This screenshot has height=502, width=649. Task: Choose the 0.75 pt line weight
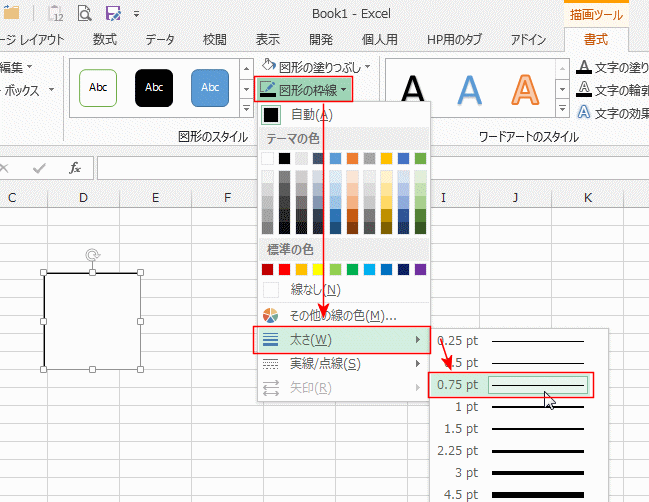[511, 384]
